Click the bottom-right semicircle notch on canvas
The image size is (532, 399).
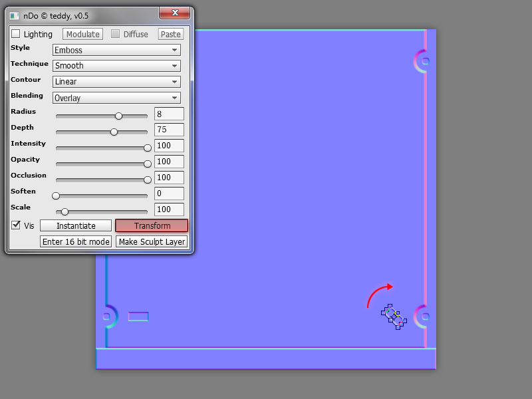421,317
